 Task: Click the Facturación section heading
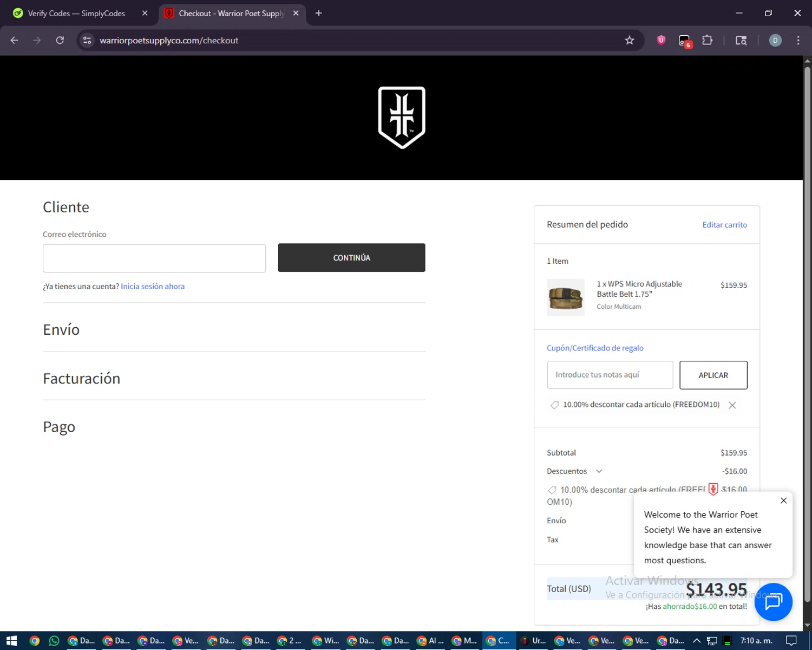pyautogui.click(x=82, y=378)
